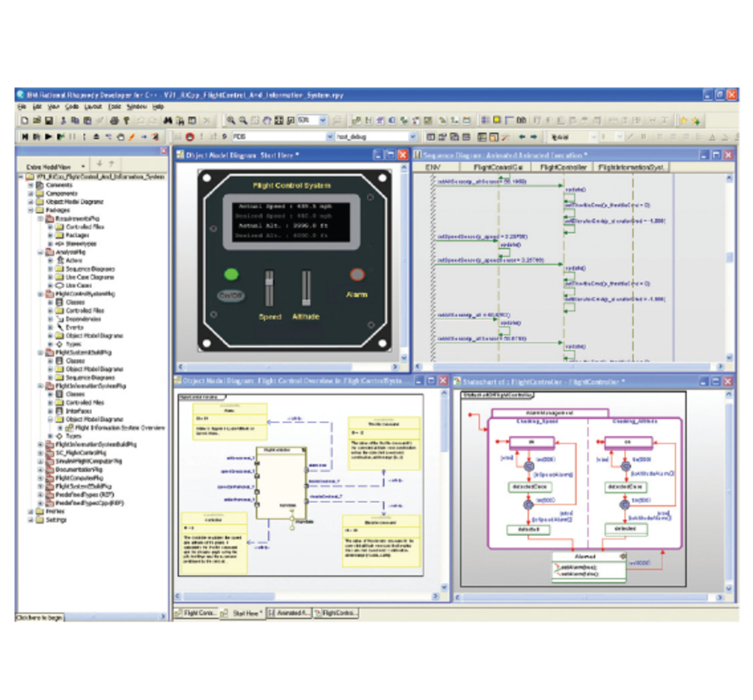Click the Undo toolbar icon
This screenshot has width=753, height=700.
coord(141,121)
